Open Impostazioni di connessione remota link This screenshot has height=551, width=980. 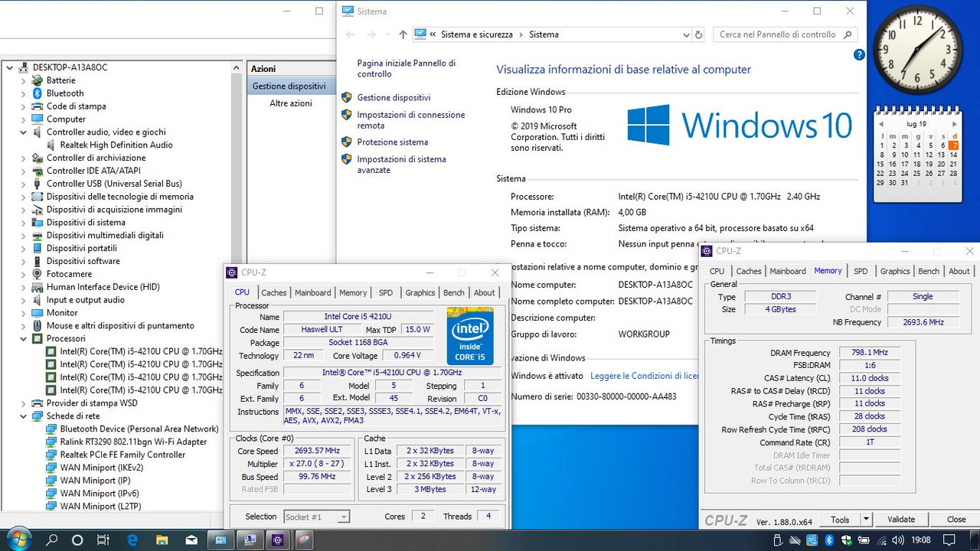(x=411, y=120)
